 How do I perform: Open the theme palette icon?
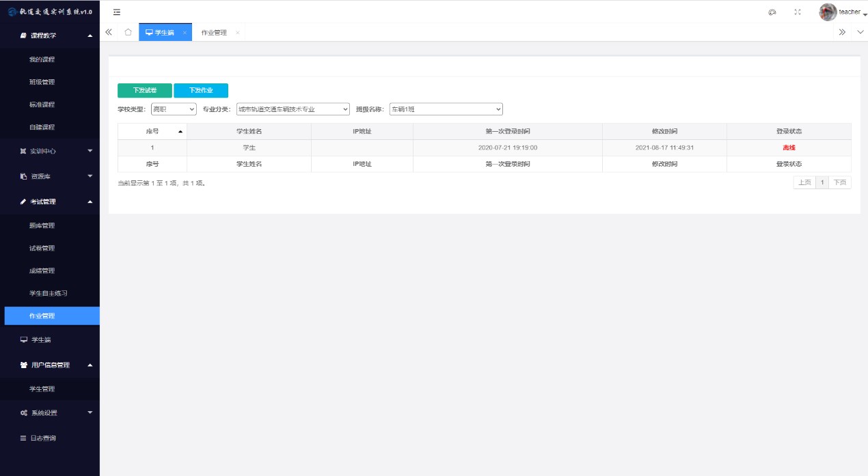click(772, 12)
